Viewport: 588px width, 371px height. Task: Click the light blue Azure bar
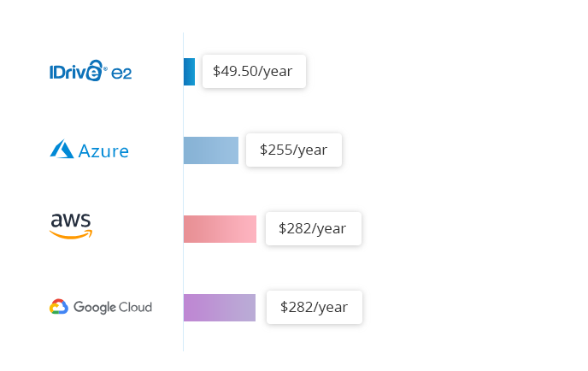click(x=211, y=150)
